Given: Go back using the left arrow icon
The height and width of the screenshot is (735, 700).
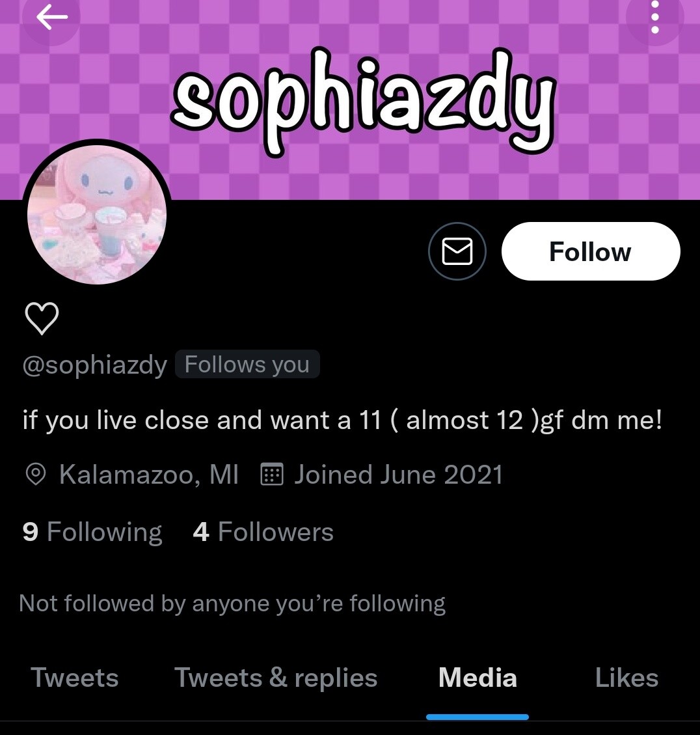Looking at the screenshot, I should (x=51, y=18).
